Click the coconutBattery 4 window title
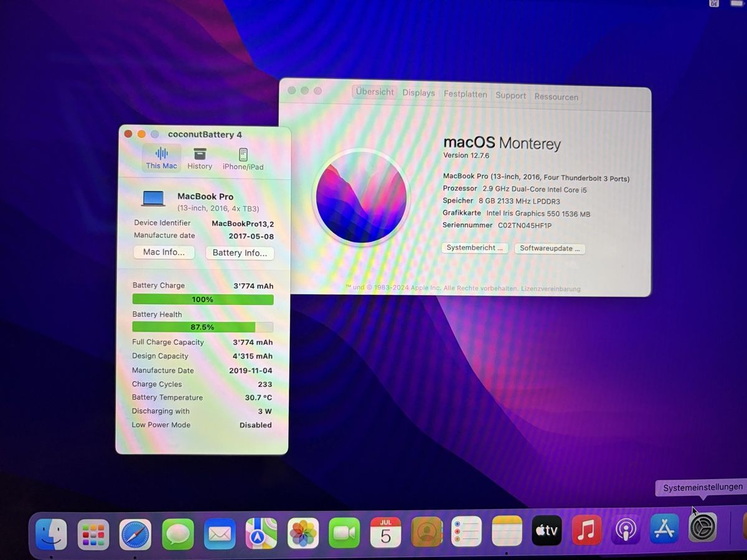 (205, 134)
